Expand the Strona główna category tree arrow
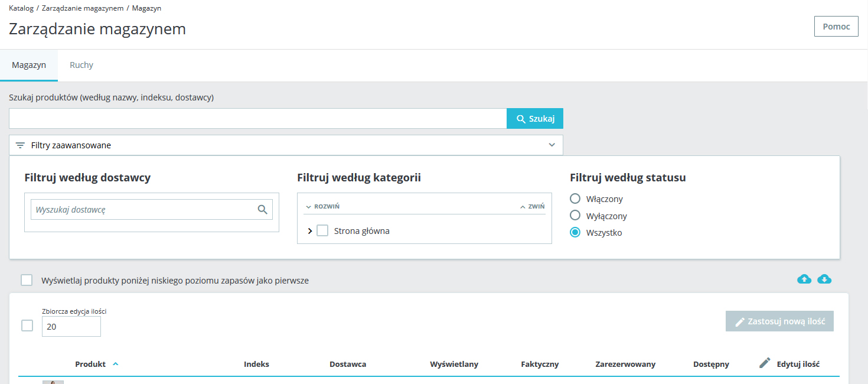868x384 pixels. pyautogui.click(x=310, y=231)
